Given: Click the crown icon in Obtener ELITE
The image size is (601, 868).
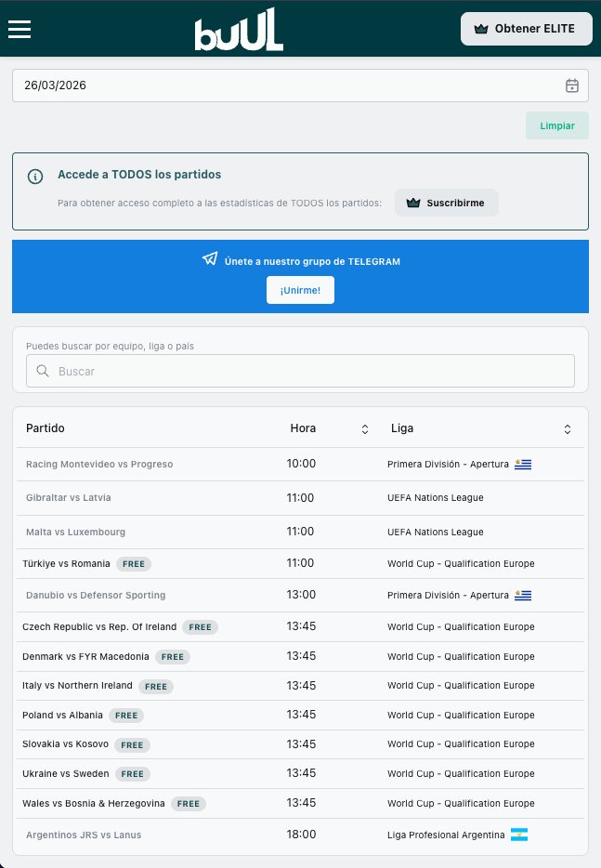Looking at the screenshot, I should (x=481, y=29).
